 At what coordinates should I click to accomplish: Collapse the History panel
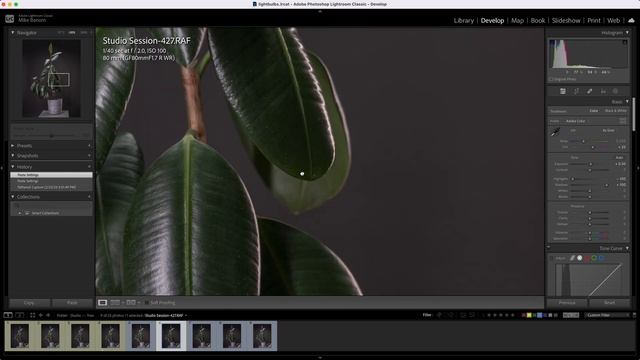13,167
